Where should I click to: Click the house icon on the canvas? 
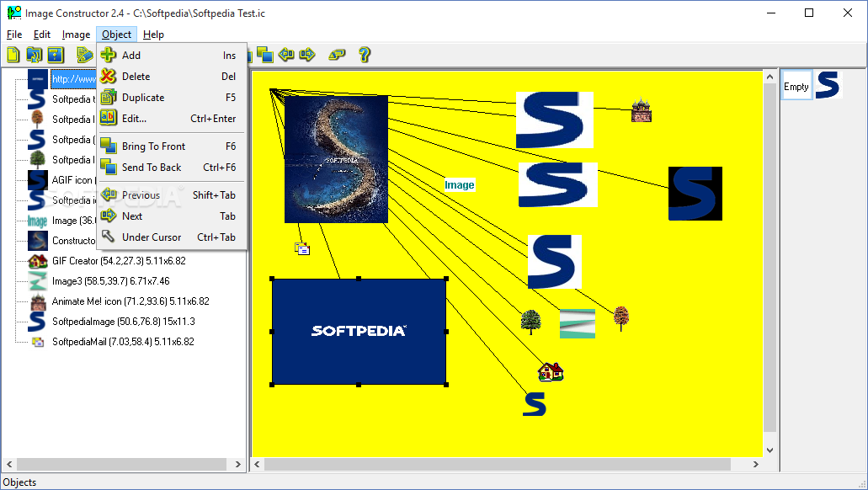tap(551, 371)
